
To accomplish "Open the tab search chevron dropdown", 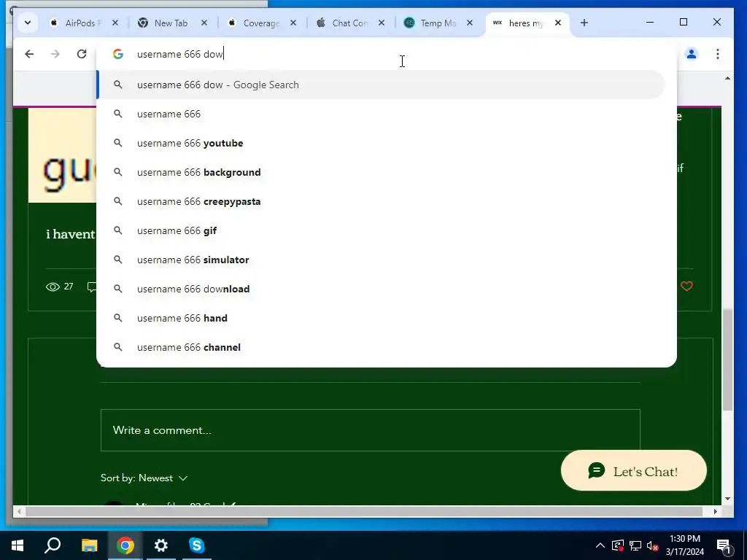I will tap(28, 23).
